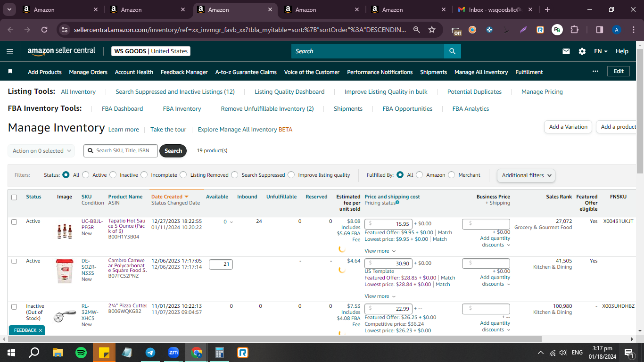Open Spotify from the taskbar

pos(81,352)
